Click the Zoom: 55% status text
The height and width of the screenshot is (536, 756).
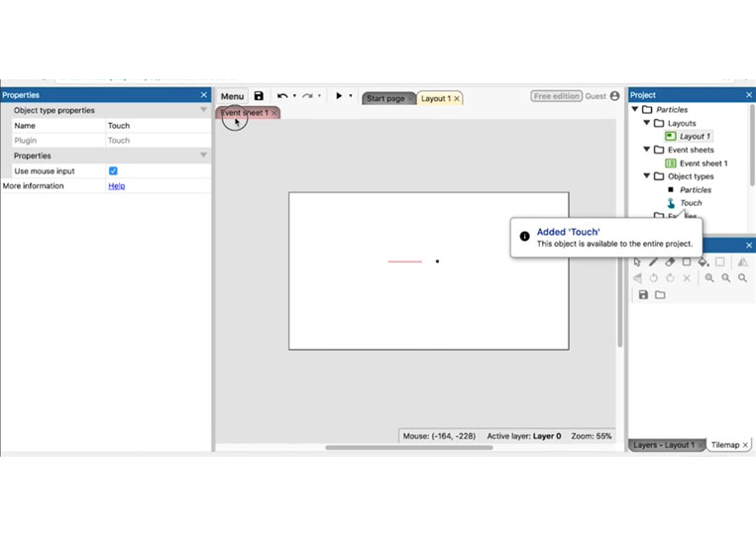[592, 436]
